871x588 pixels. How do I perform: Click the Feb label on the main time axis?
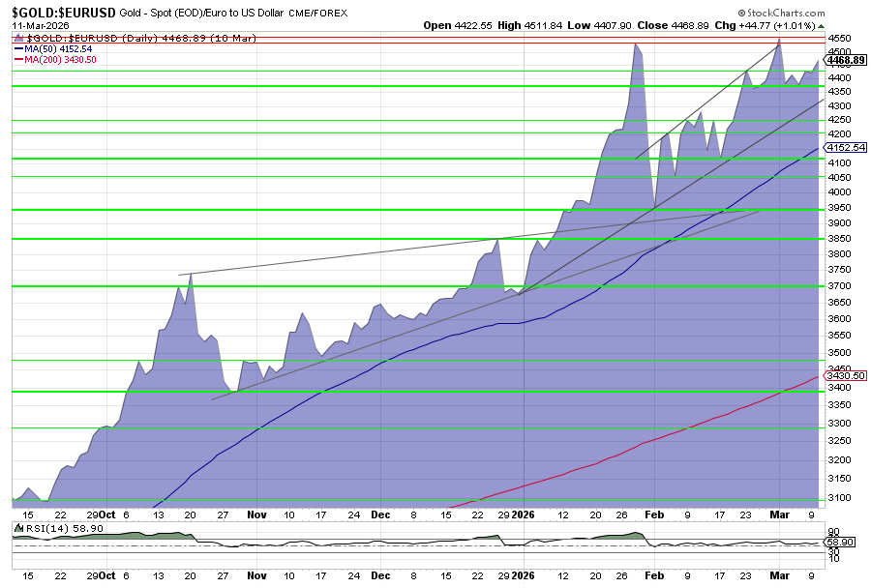tap(655, 515)
